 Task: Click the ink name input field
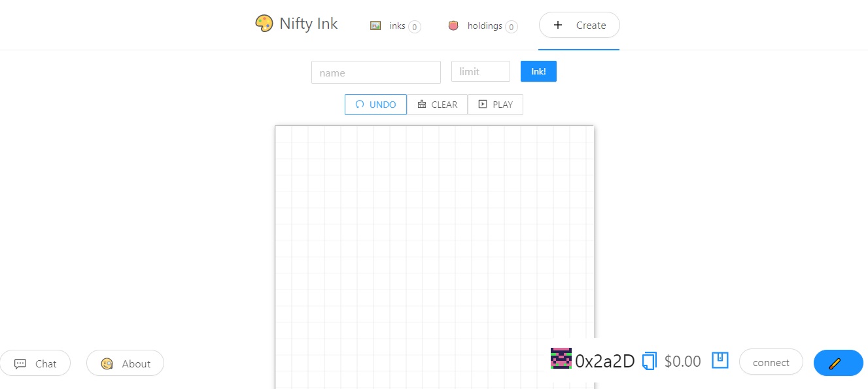tap(376, 72)
